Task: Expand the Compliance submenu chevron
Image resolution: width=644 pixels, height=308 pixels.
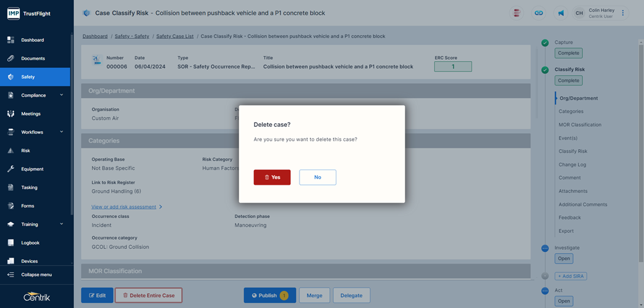Action: 62,95
